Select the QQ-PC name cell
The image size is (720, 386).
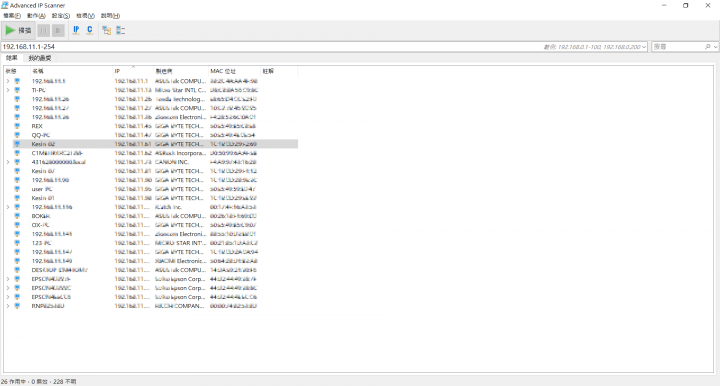tap(41, 135)
